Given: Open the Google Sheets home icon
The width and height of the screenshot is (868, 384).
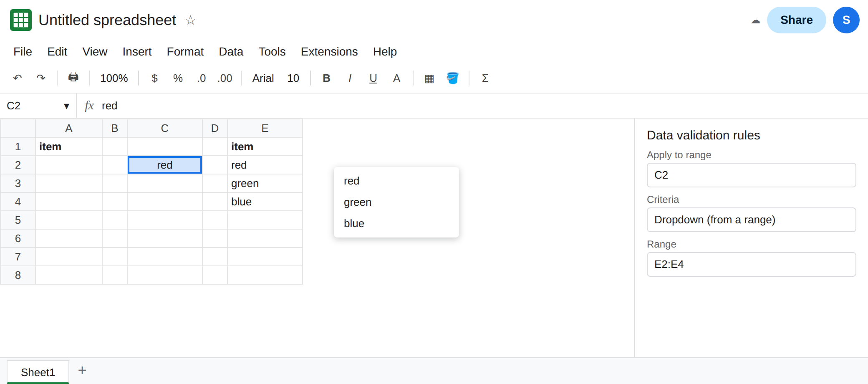Looking at the screenshot, I should pos(21,20).
